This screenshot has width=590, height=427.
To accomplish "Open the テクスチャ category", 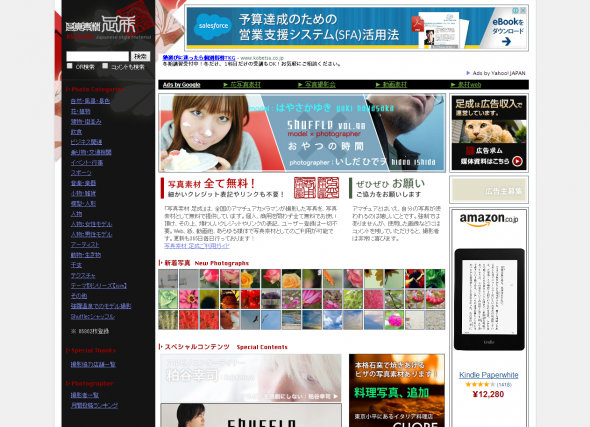I will click(83, 275).
